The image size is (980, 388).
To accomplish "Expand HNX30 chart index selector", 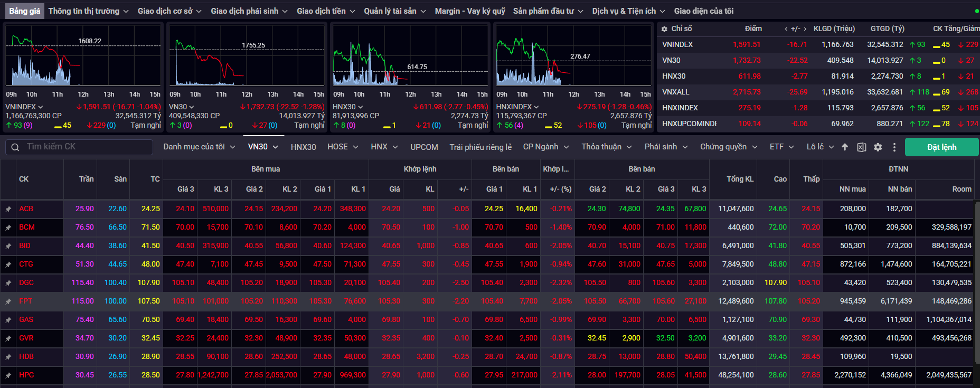I will click(360, 107).
